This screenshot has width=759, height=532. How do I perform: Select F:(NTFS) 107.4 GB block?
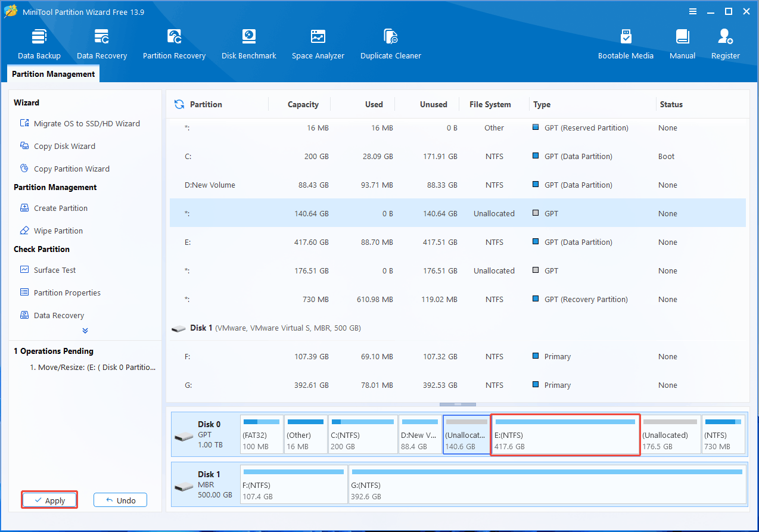tap(294, 485)
